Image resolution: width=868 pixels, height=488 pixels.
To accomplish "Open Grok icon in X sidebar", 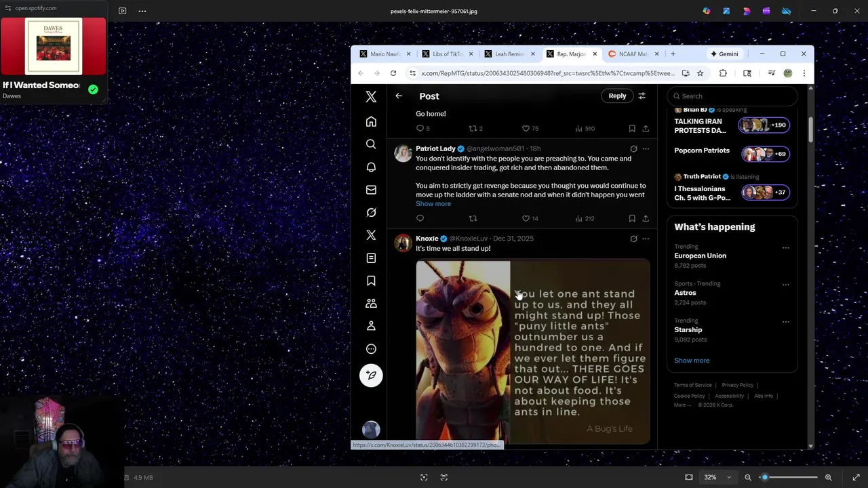I will [371, 213].
